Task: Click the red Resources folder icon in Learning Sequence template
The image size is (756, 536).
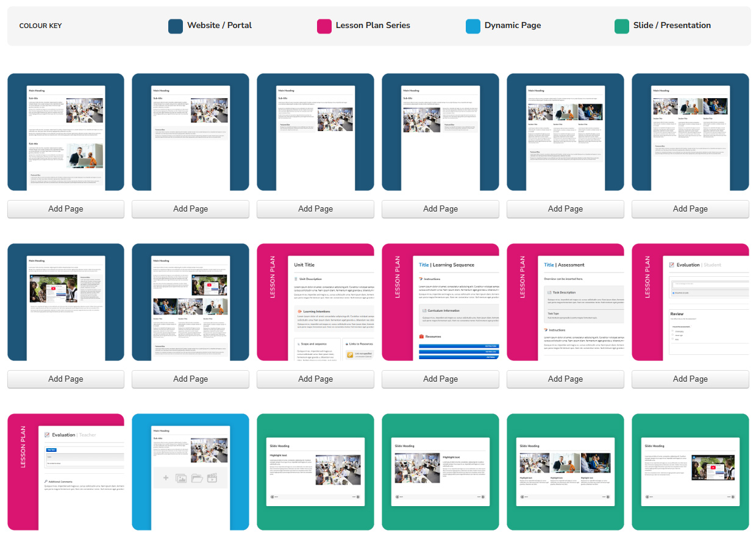Action: pyautogui.click(x=421, y=336)
